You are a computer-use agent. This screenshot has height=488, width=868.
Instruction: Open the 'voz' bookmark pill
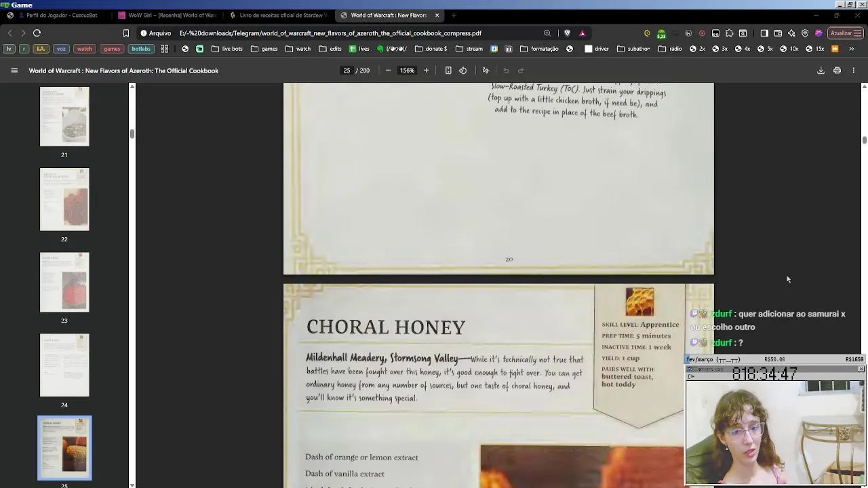[62, 49]
